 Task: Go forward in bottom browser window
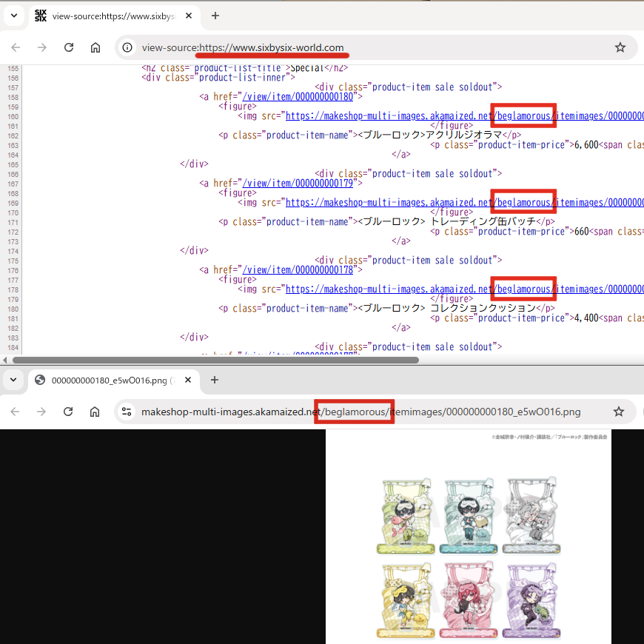tap(41, 412)
